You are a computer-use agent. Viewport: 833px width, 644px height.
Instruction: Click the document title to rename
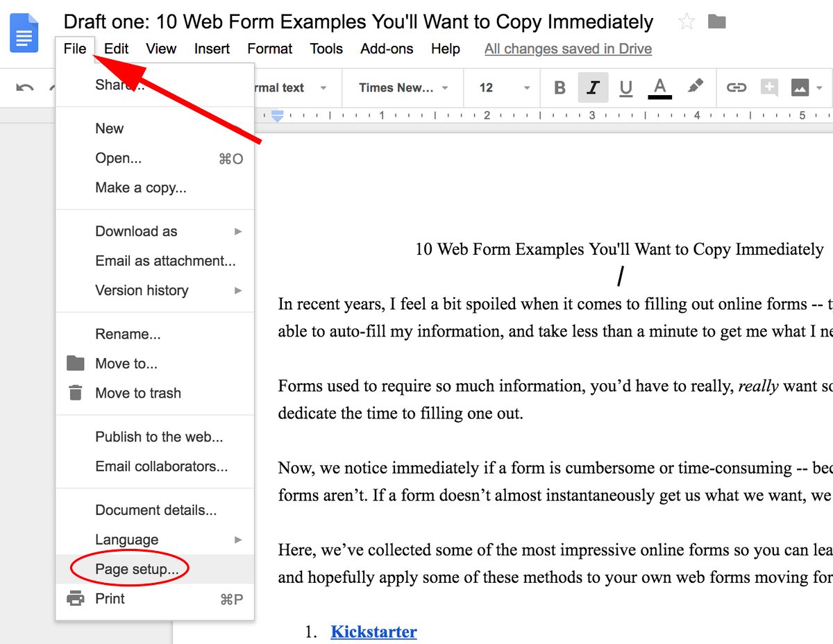[358, 22]
